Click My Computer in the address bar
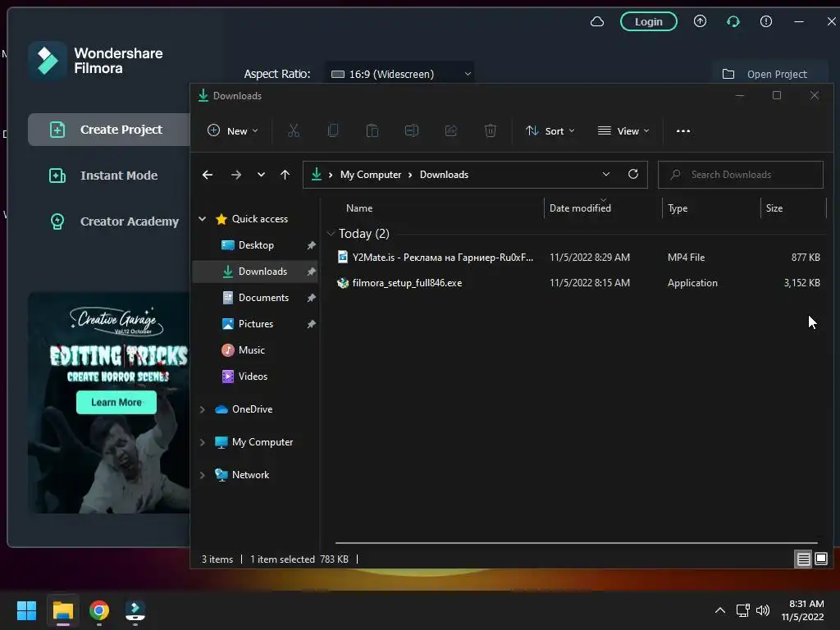This screenshot has width=840, height=630. click(x=371, y=175)
